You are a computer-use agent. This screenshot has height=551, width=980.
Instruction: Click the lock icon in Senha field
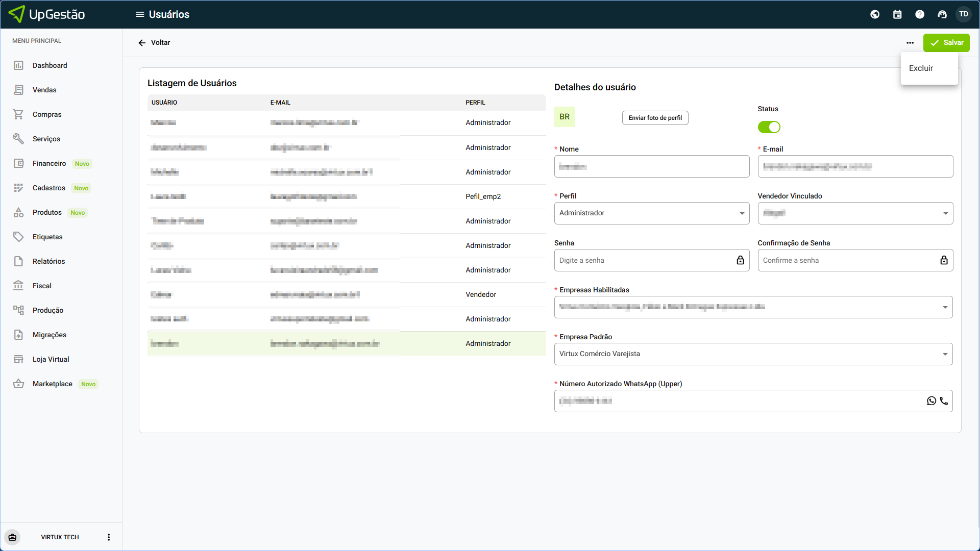coord(740,260)
